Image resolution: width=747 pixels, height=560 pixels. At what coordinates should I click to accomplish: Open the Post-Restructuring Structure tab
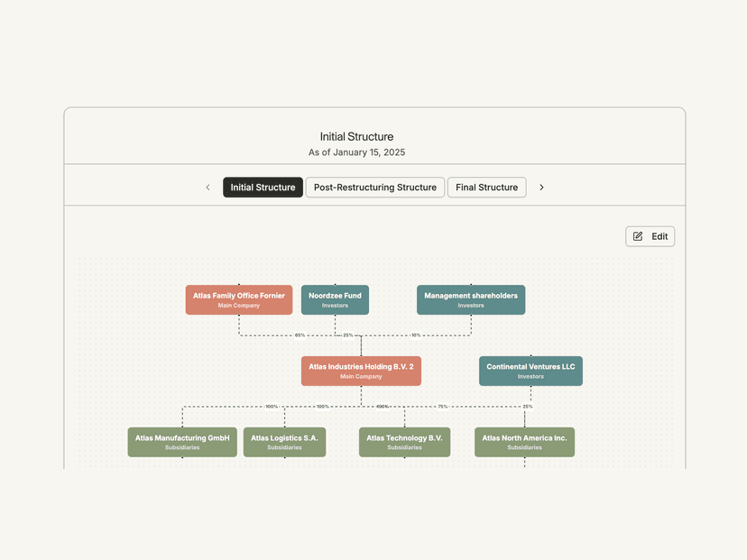coord(374,188)
